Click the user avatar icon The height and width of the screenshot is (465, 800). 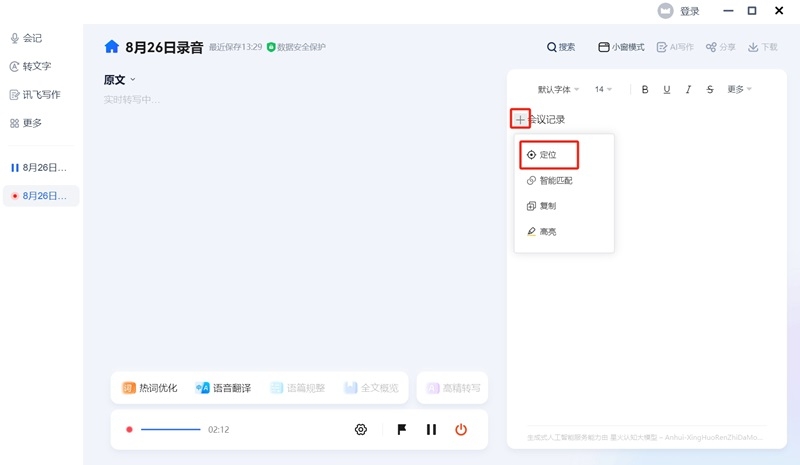click(x=665, y=11)
